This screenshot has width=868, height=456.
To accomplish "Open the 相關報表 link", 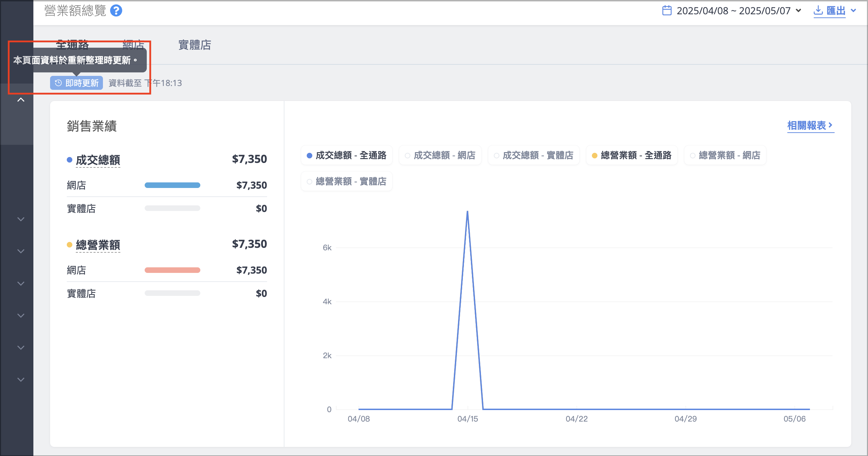I will click(x=810, y=125).
